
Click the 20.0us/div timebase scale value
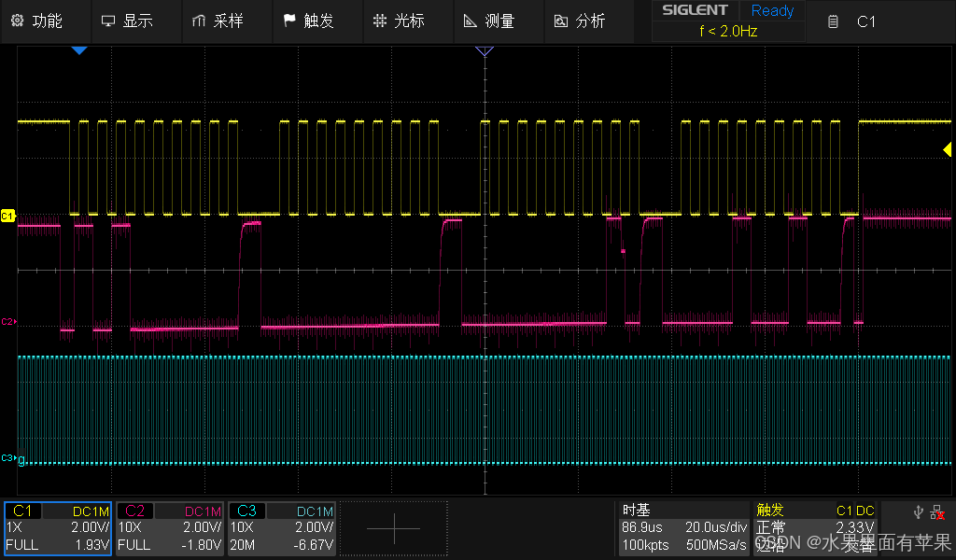(716, 527)
